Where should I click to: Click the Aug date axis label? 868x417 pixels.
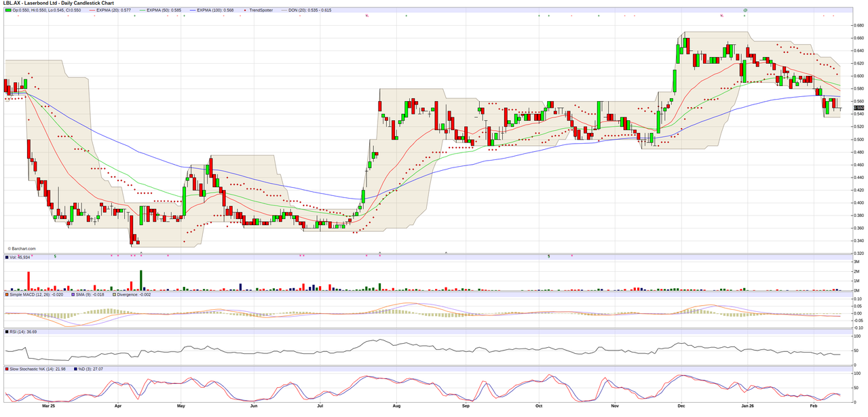396,405
